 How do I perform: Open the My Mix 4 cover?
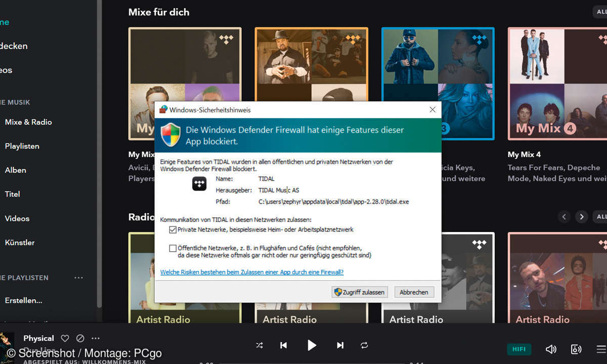tap(557, 84)
